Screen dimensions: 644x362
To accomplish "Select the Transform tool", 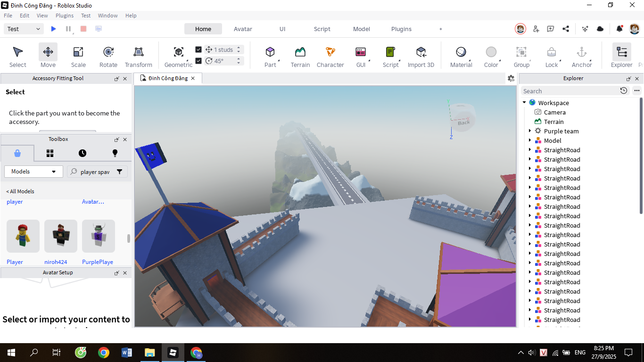I will pos(138,56).
